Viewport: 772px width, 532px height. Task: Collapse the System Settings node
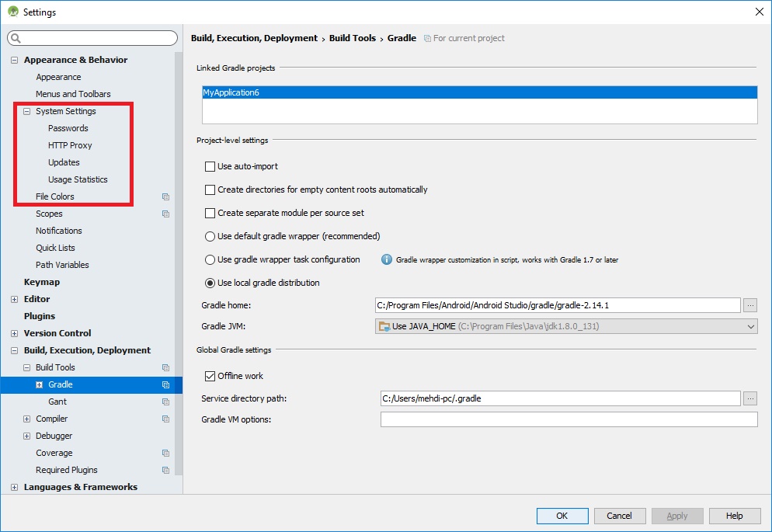(26, 111)
